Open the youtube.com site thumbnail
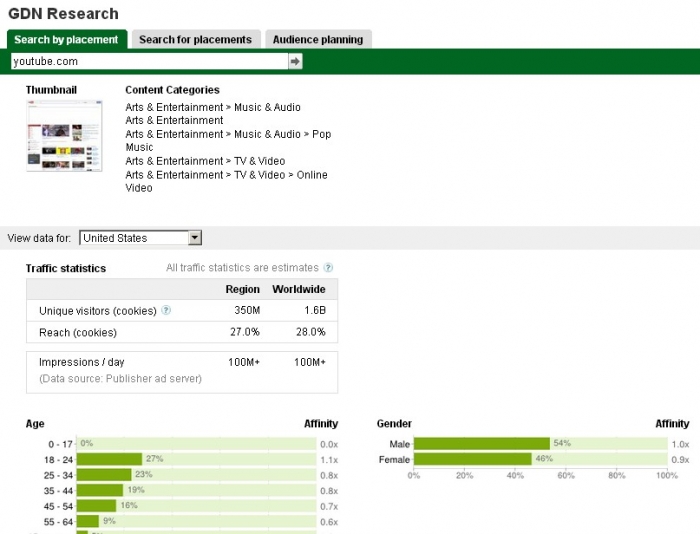 point(64,134)
